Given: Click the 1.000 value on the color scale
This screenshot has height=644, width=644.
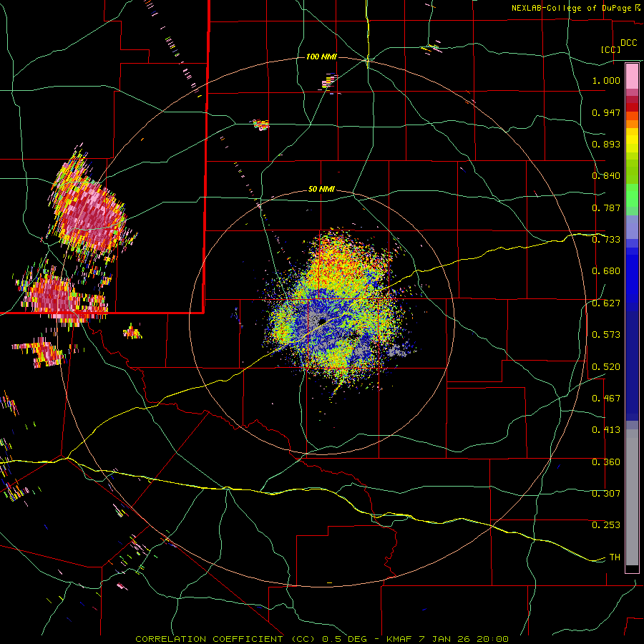Looking at the screenshot, I should point(606,80).
